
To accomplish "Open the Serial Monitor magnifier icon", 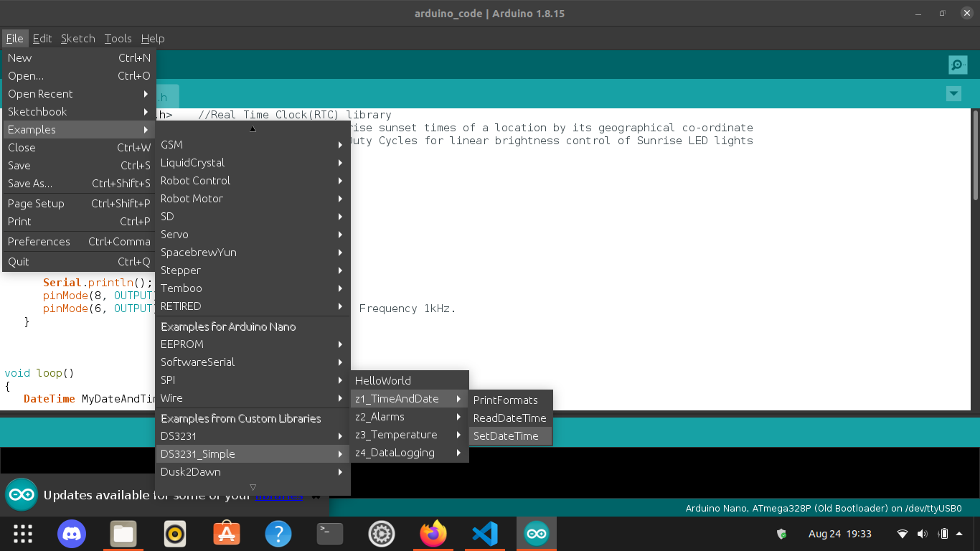I will [x=958, y=65].
